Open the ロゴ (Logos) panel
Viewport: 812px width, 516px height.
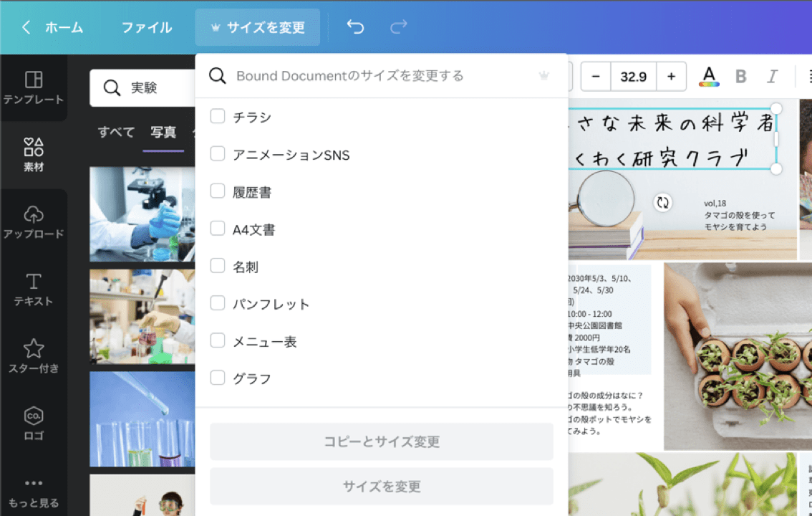(32, 423)
